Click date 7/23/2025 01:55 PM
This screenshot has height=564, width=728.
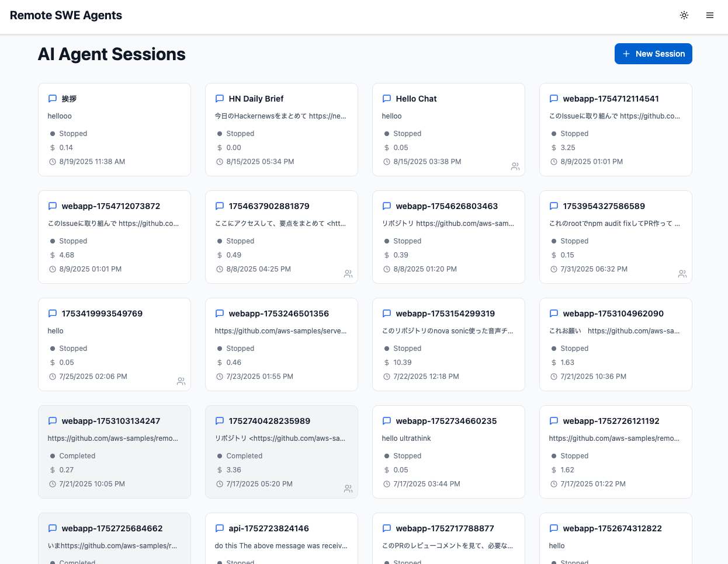(x=260, y=377)
